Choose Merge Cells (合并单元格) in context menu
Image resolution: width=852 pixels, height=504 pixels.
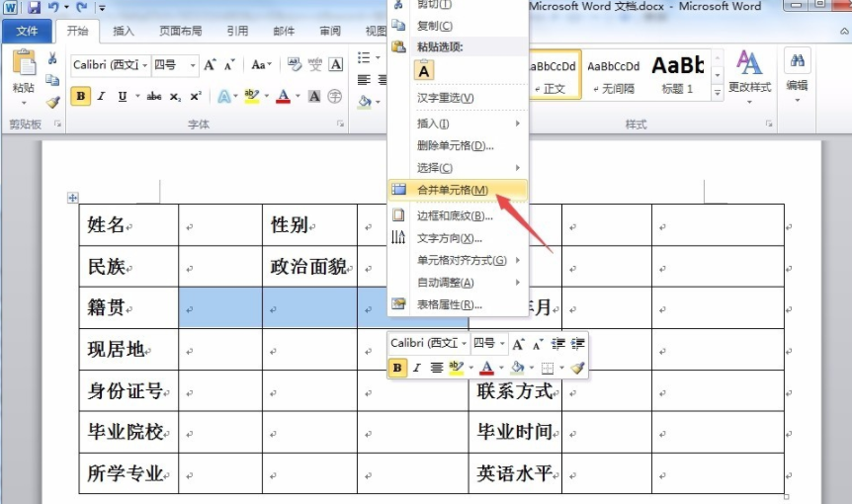pos(457,190)
